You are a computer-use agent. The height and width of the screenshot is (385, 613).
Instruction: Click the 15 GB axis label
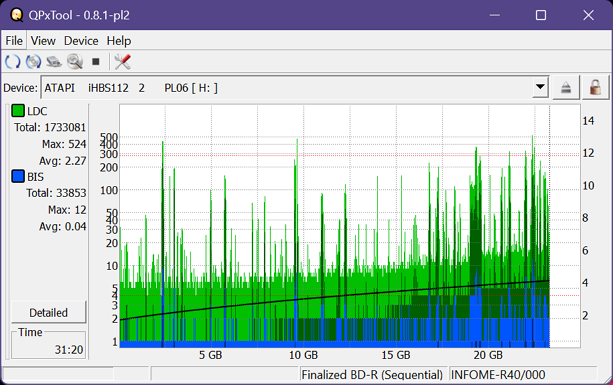(x=396, y=355)
